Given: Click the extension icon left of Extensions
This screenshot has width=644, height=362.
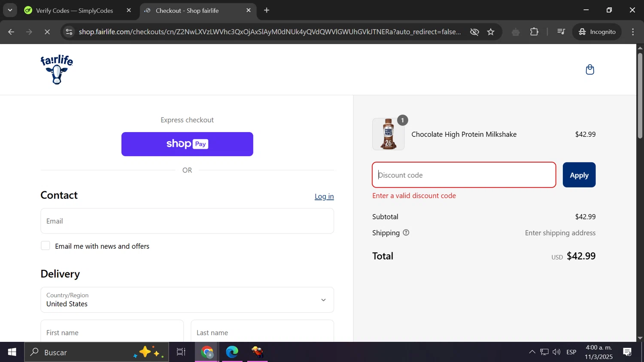Looking at the screenshot, I should point(516,32).
